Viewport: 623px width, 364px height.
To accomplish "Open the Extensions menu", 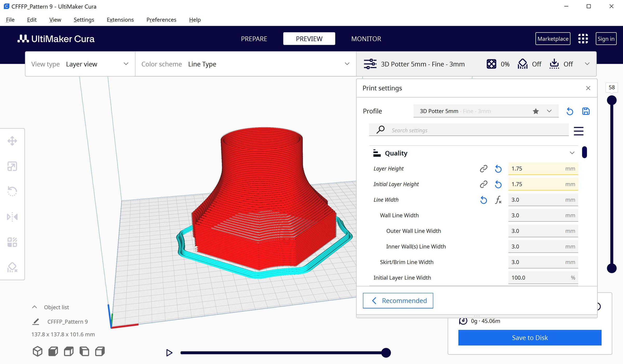I will click(120, 19).
